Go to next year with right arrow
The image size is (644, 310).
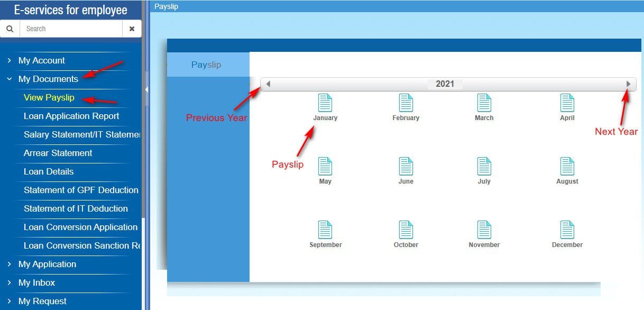[629, 84]
